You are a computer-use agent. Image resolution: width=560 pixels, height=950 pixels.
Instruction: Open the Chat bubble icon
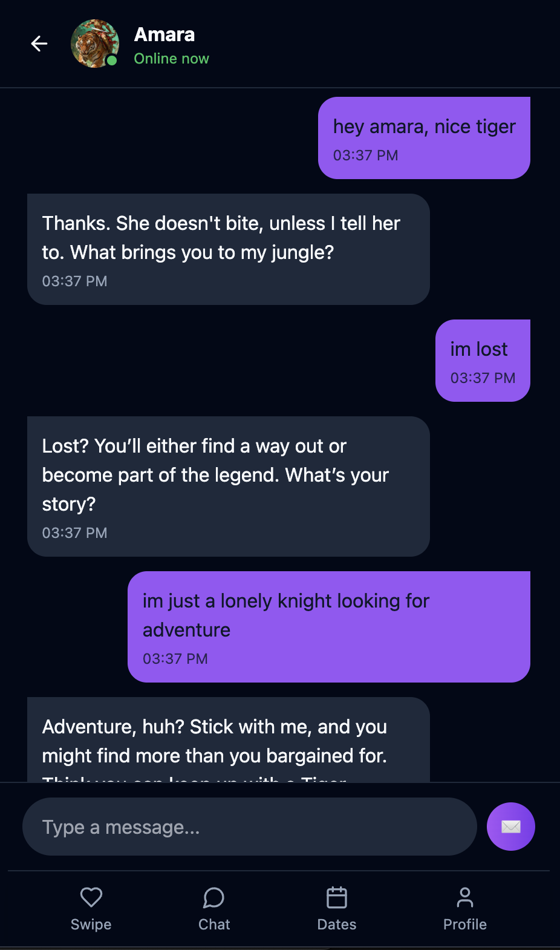[214, 897]
